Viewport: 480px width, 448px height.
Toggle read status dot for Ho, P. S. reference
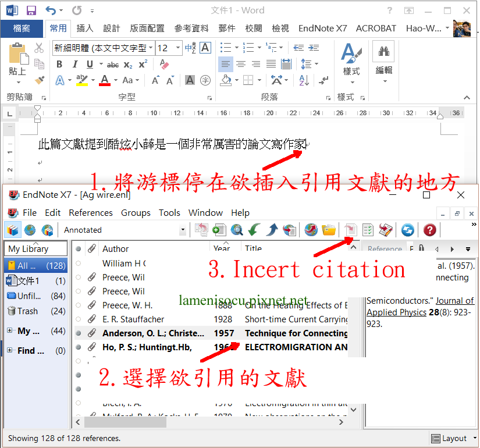pos(79,347)
